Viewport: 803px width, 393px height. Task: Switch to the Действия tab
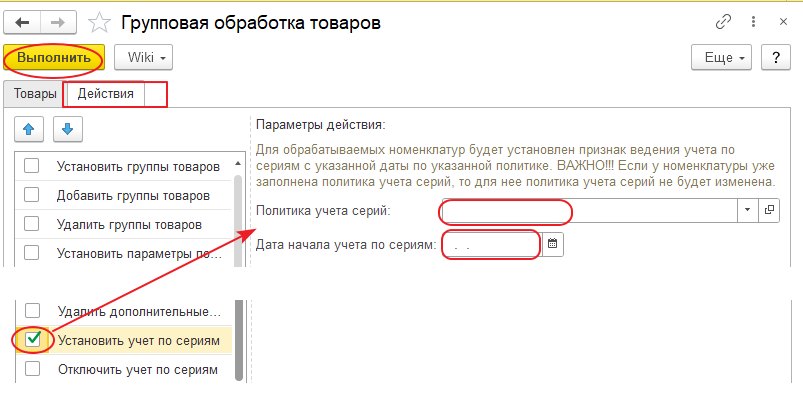pyautogui.click(x=105, y=94)
